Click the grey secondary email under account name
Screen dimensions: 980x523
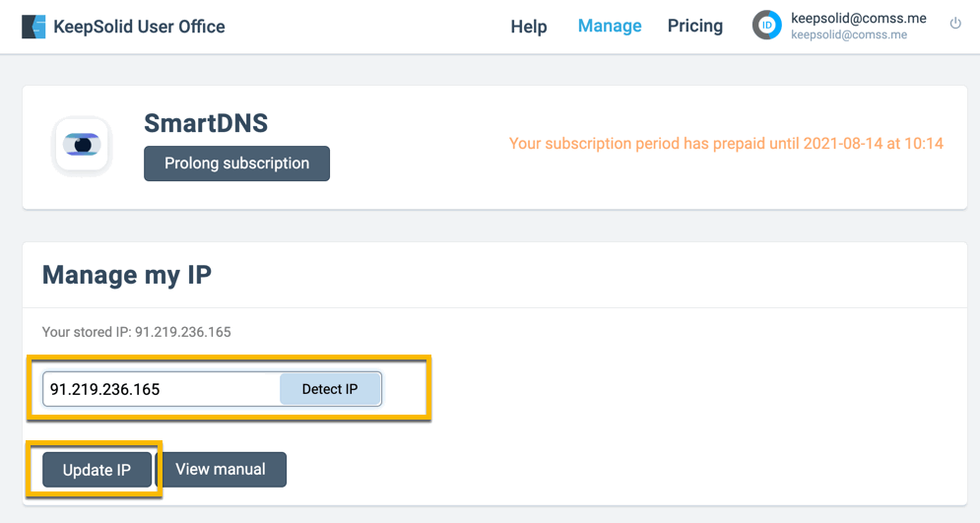click(x=849, y=35)
